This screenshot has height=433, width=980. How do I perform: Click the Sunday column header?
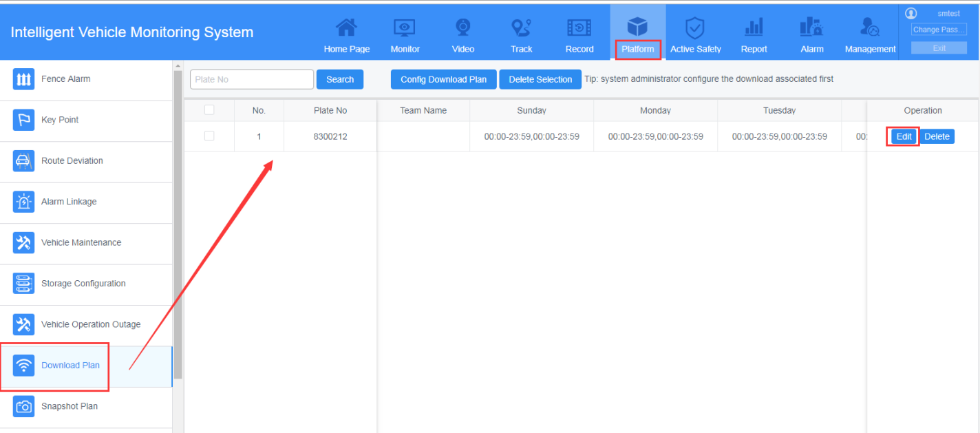tap(531, 110)
